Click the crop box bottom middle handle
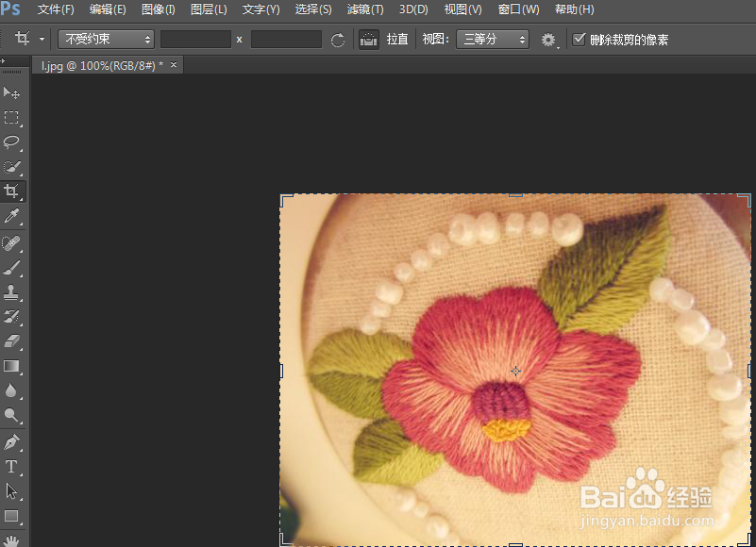756x547 pixels. click(x=515, y=544)
